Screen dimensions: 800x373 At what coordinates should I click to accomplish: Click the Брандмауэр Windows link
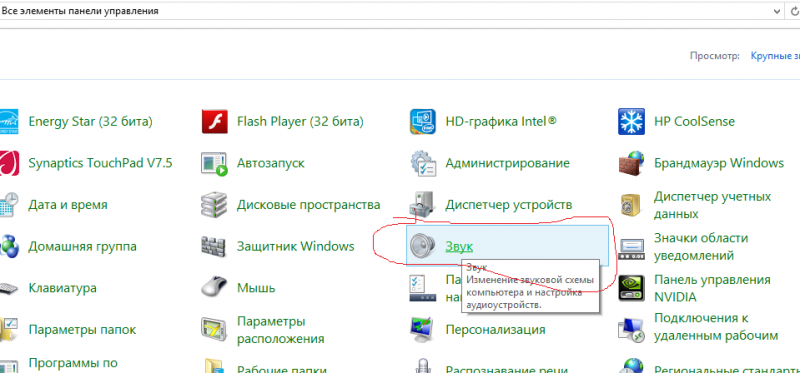tap(718, 163)
